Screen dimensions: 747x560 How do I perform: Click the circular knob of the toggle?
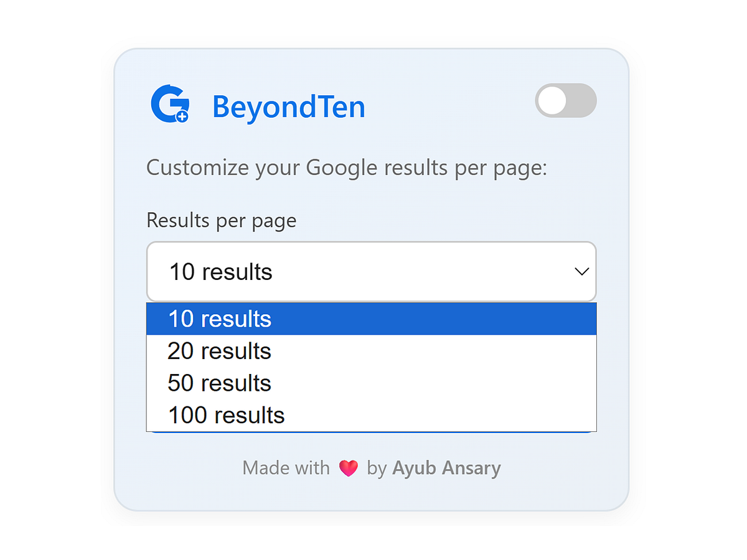pos(552,101)
